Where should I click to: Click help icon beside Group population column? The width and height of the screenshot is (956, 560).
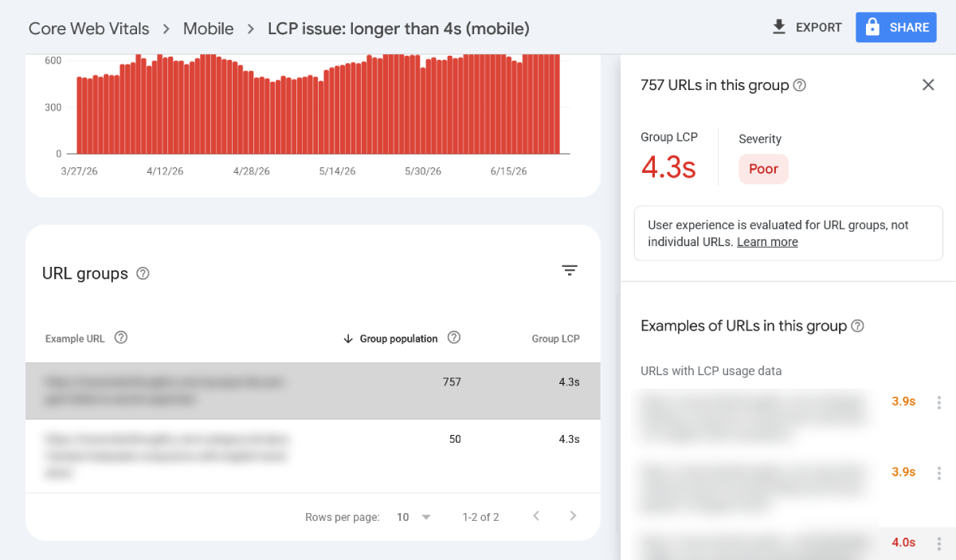[x=454, y=338]
